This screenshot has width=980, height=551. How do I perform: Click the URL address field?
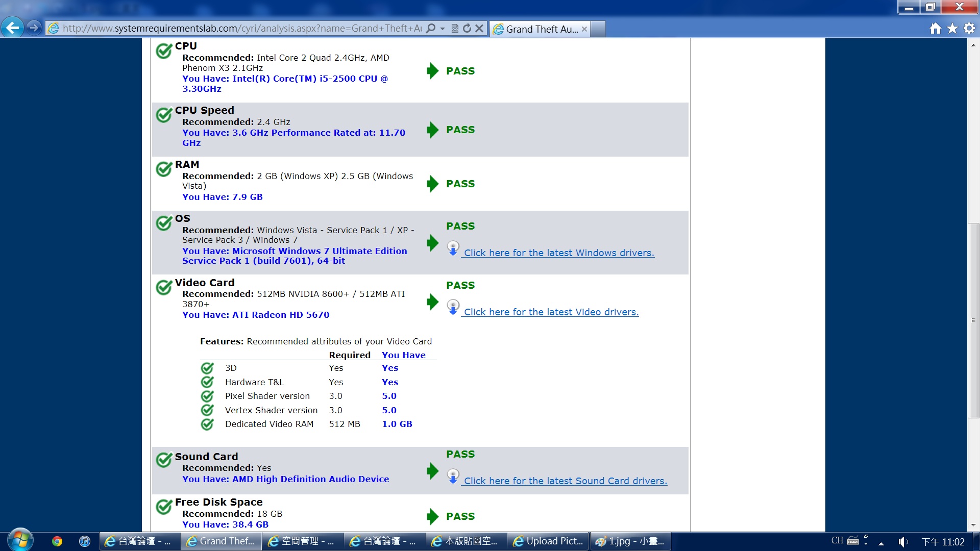click(240, 29)
